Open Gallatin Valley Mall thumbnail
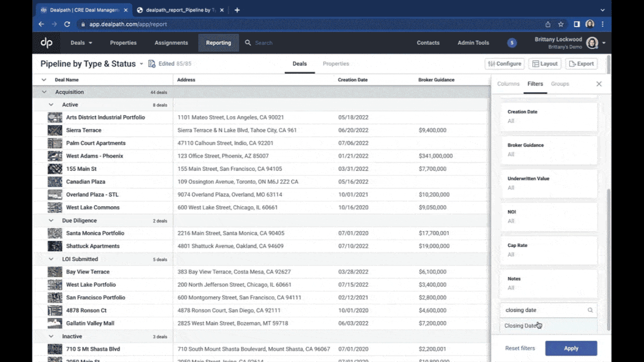 55,323
